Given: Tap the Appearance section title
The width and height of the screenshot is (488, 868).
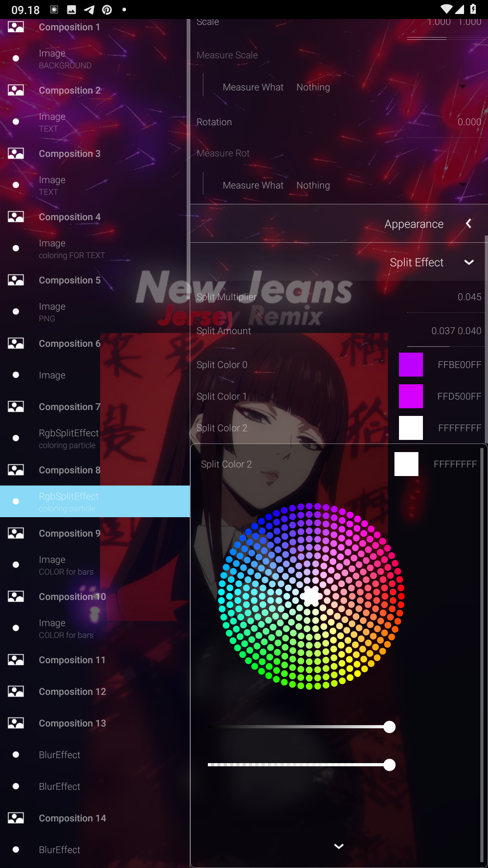Looking at the screenshot, I should (414, 224).
